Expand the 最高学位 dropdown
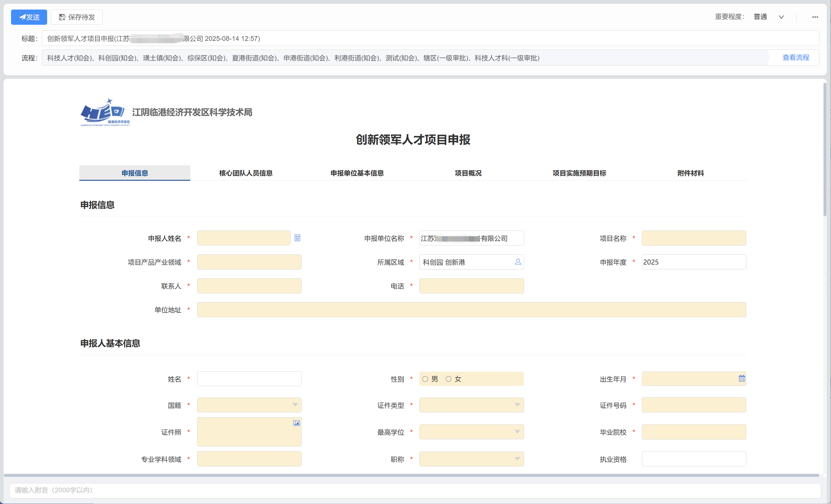Image resolution: width=831 pixels, height=504 pixels. coord(471,432)
